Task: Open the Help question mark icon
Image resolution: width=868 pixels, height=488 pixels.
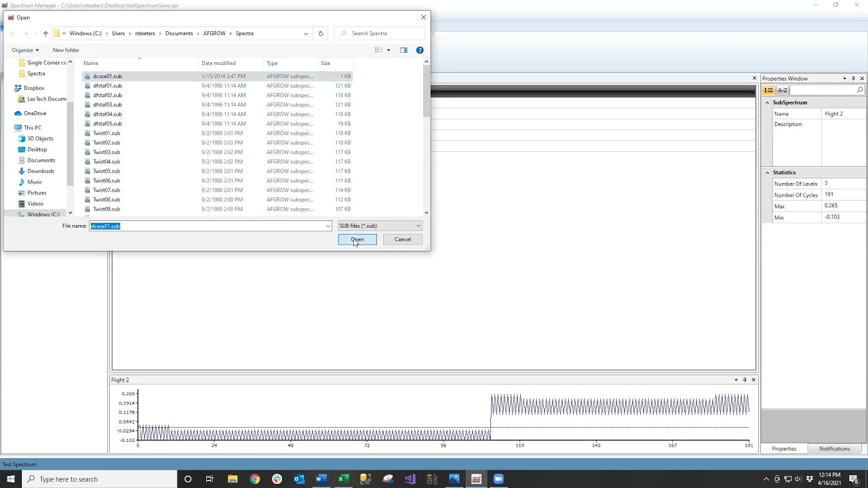Action: point(420,50)
